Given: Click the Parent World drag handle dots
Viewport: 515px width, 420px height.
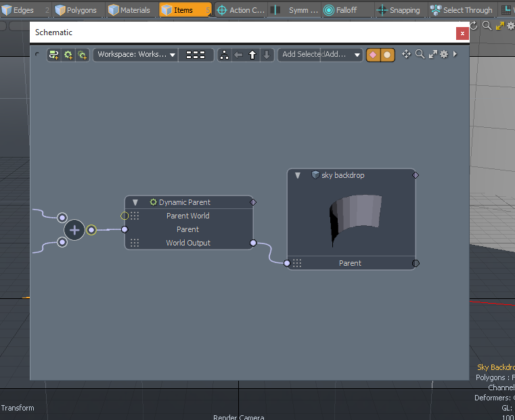Looking at the screenshot, I should (135, 216).
